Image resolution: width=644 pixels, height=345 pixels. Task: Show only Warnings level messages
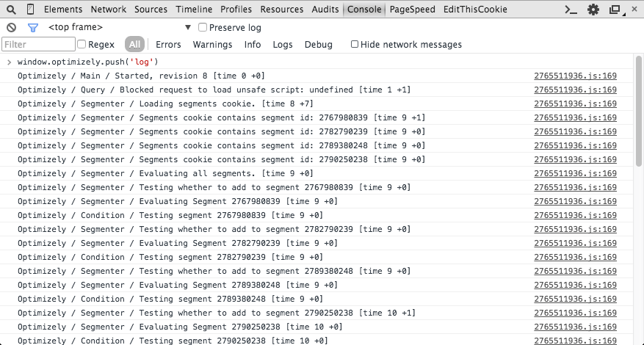(212, 45)
